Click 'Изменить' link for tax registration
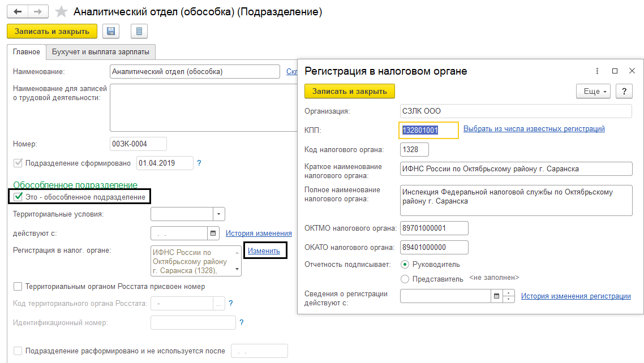 (264, 250)
